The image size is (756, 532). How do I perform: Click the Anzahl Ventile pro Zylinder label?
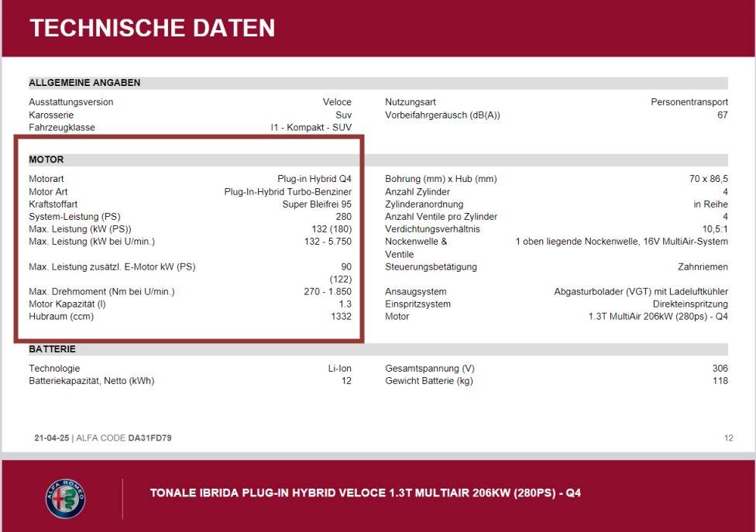(x=442, y=217)
